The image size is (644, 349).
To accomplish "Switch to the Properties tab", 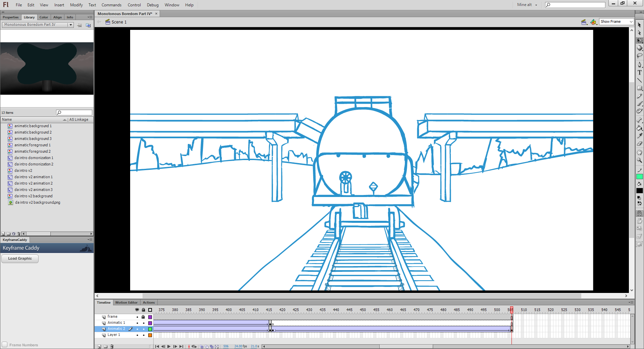I will (x=11, y=17).
